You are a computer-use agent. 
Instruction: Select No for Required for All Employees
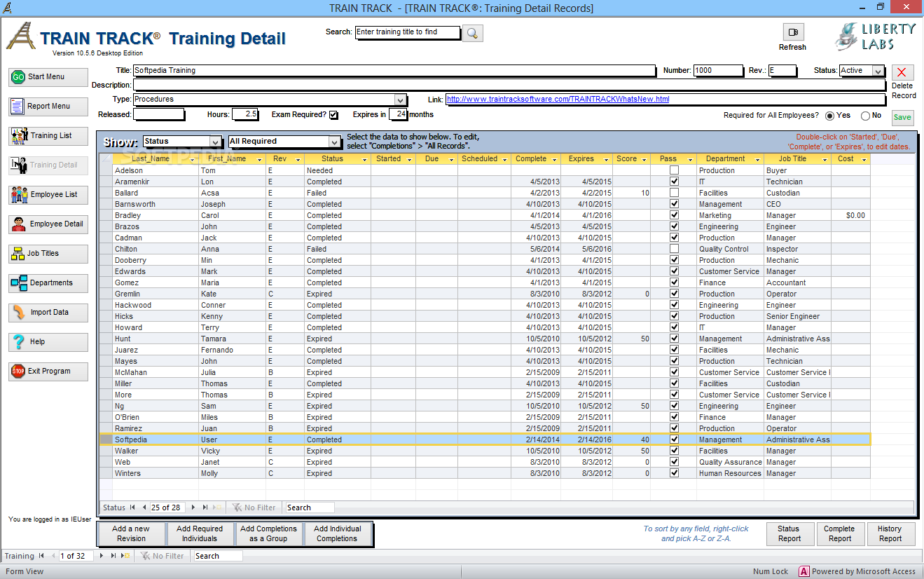(x=865, y=116)
